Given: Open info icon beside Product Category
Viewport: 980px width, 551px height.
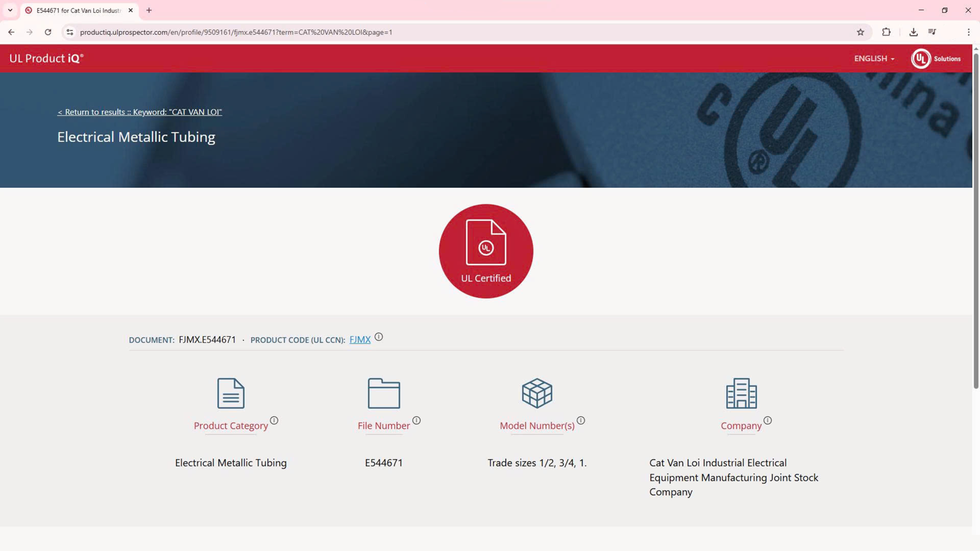Looking at the screenshot, I should click(274, 420).
